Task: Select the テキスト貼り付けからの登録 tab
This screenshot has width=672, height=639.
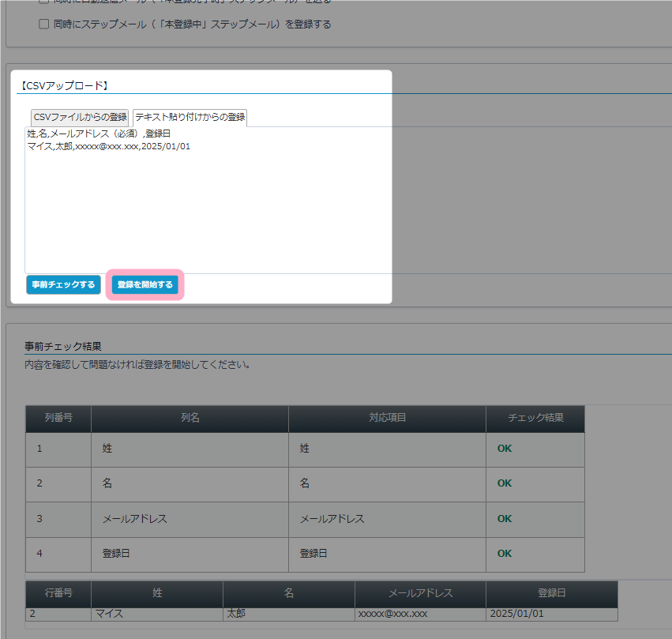Action: (x=190, y=117)
